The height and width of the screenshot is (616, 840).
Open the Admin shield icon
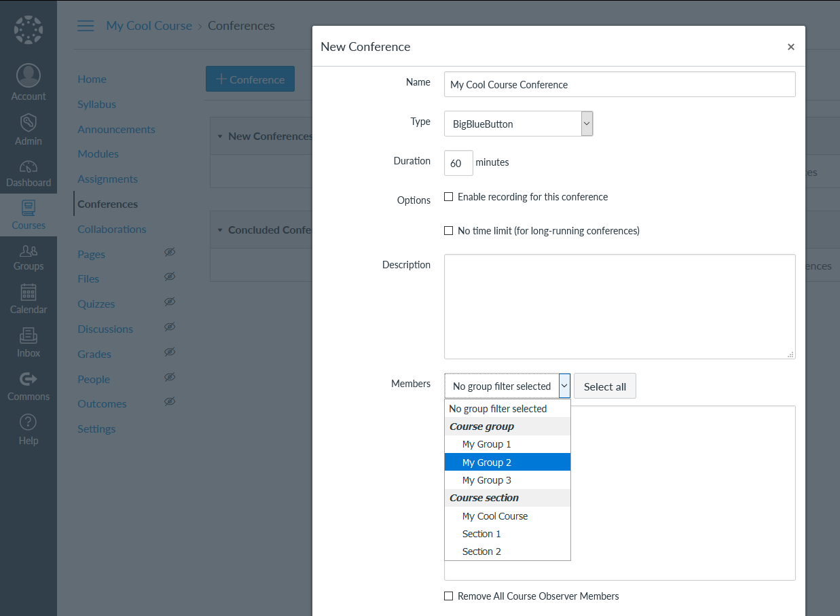point(29,123)
